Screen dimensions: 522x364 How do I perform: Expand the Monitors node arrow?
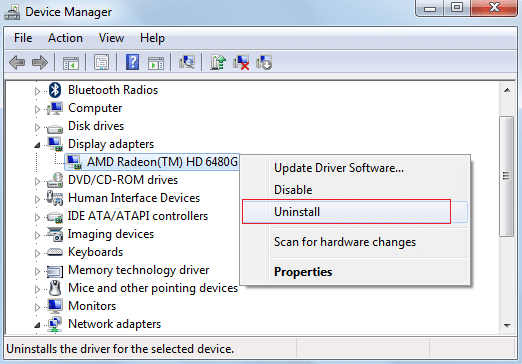click(x=37, y=307)
